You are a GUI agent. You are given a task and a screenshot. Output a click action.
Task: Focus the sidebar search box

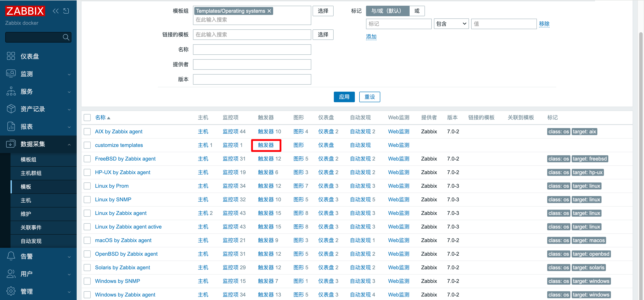click(x=38, y=37)
